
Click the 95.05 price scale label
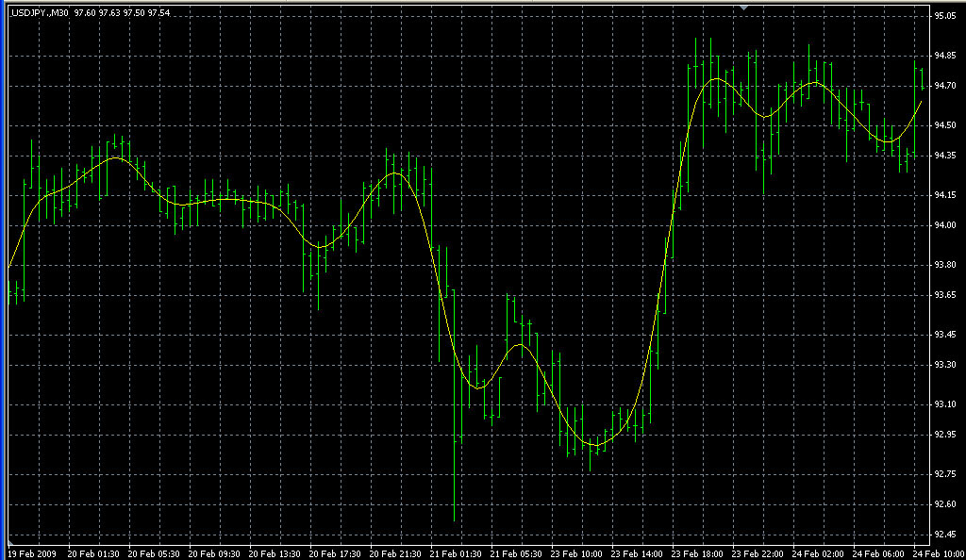[x=945, y=17]
